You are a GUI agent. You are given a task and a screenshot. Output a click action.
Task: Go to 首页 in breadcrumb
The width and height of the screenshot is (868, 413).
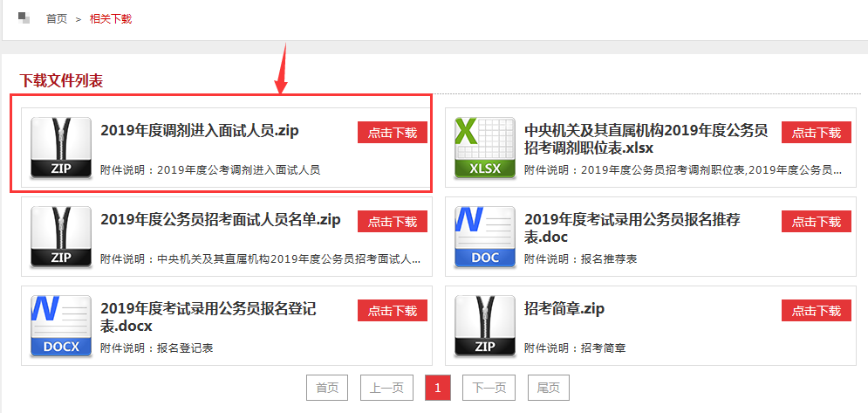(57, 18)
